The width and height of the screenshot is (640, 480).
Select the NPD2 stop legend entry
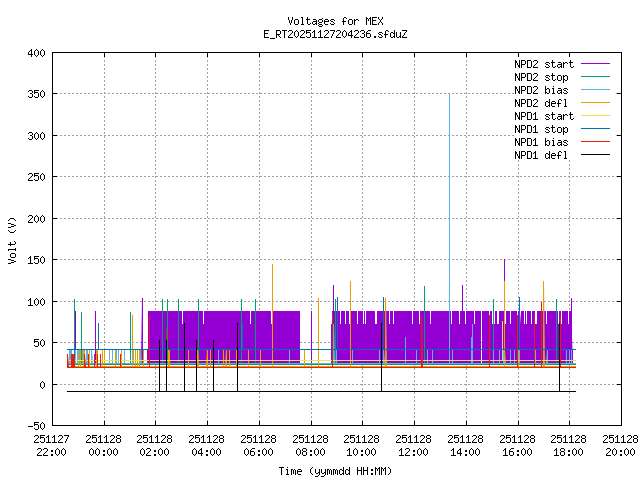point(541,77)
